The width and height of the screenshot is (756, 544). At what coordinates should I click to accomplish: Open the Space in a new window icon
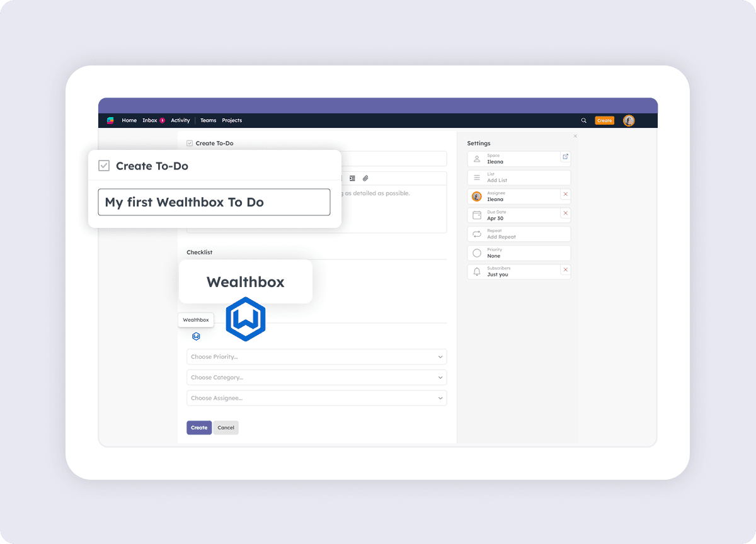pos(565,157)
